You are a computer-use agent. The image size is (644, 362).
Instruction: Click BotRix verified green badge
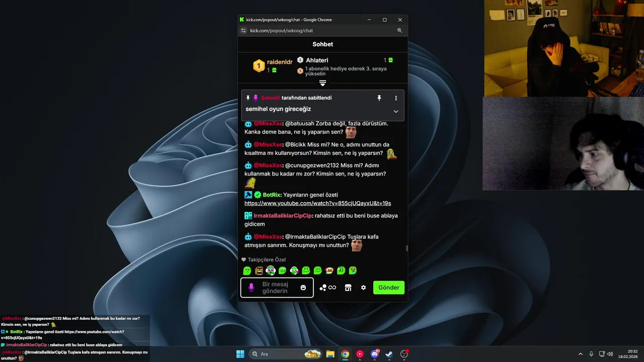point(257,195)
